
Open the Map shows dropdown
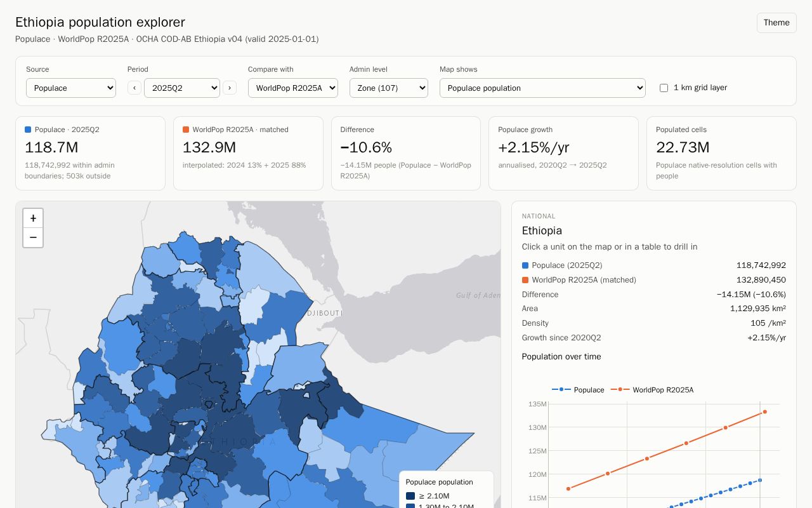click(x=542, y=88)
